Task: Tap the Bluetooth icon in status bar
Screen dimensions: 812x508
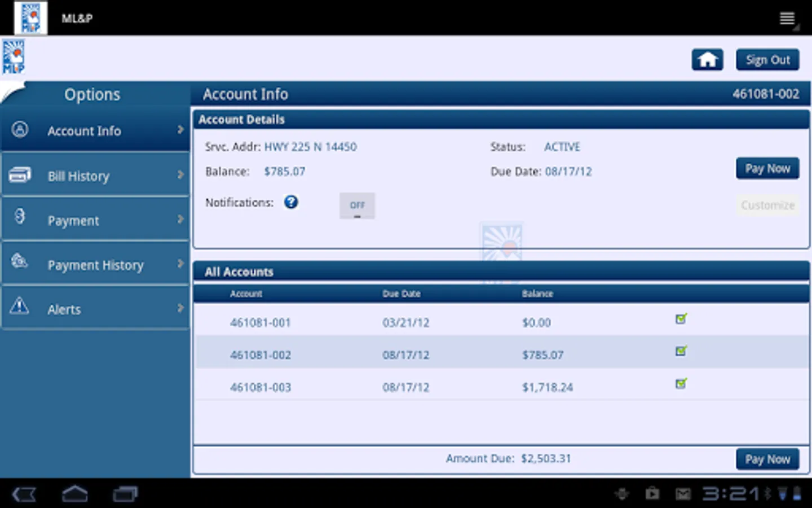Action: pyautogui.click(x=767, y=494)
